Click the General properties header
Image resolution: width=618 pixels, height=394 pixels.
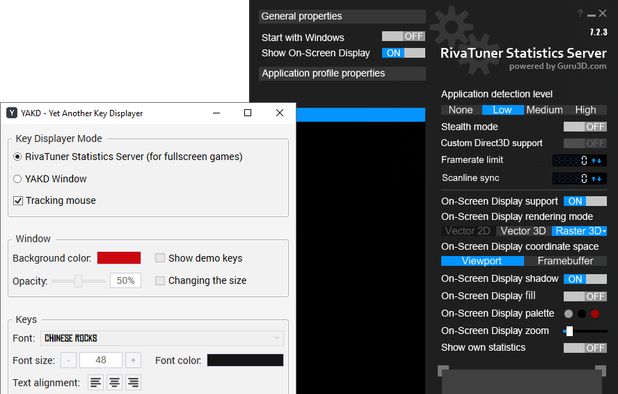(343, 17)
